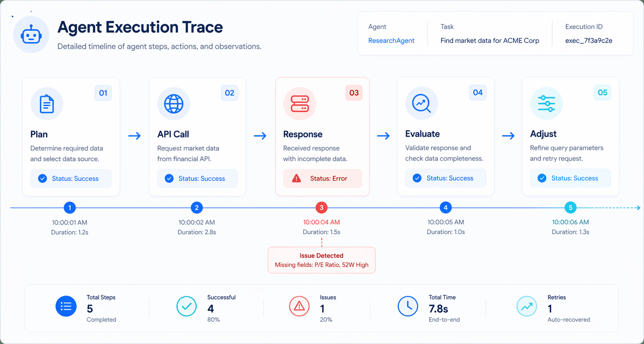
Task: Click the robot agent logo icon
Action: click(x=31, y=35)
